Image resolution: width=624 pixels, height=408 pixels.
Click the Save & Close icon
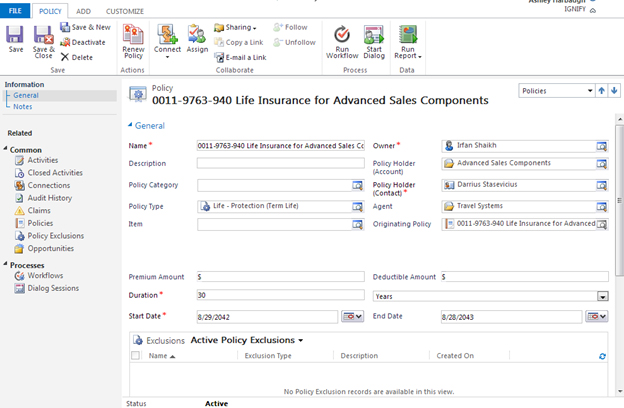coord(44,38)
